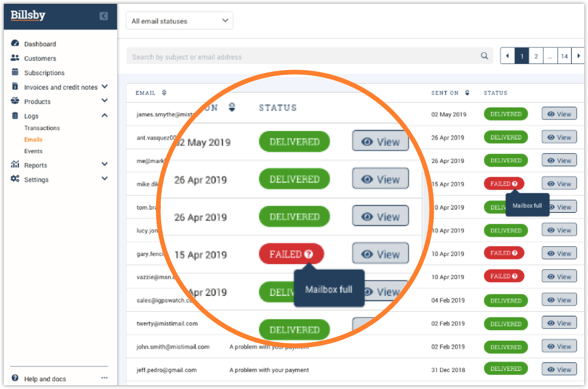View the me@mark email row
The width and height of the screenshot is (588, 389).
559,160
